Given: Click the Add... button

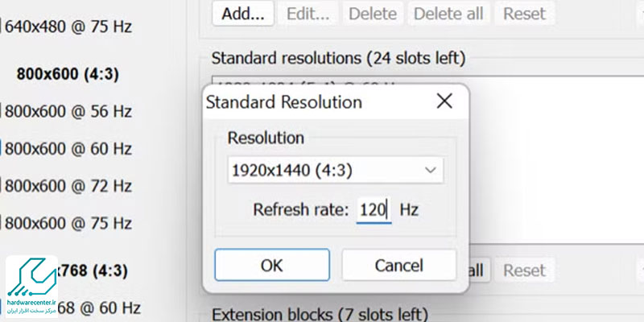Looking at the screenshot, I should click(243, 14).
